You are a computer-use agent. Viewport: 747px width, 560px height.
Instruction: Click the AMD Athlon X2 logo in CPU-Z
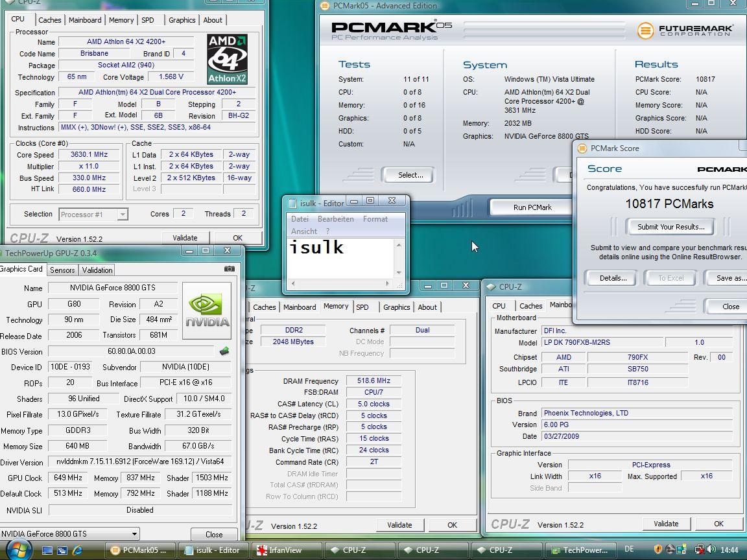coord(227,59)
